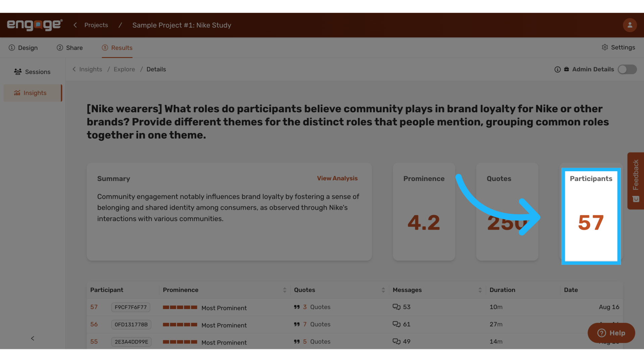Click the Engage logo
The width and height of the screenshot is (644, 362).
tap(35, 25)
